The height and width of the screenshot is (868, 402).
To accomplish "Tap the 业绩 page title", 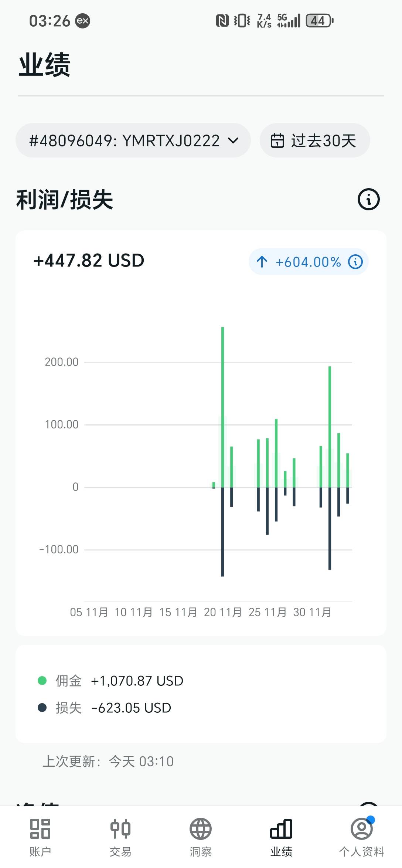I will (x=44, y=65).
